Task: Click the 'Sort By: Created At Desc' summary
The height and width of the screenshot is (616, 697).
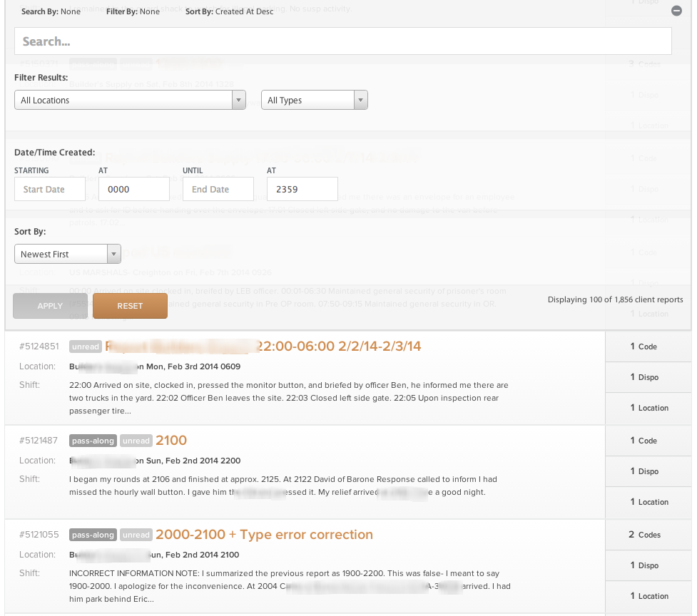Action: (x=230, y=11)
